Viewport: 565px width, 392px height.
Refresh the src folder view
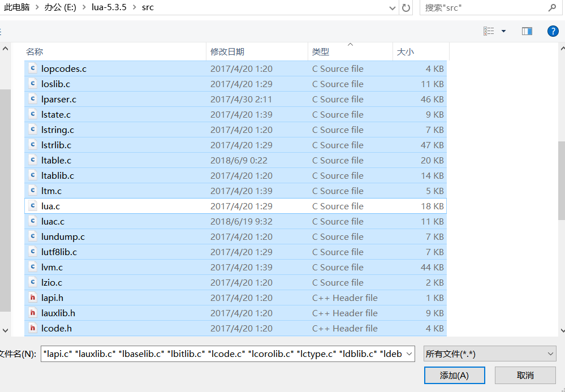(406, 7)
